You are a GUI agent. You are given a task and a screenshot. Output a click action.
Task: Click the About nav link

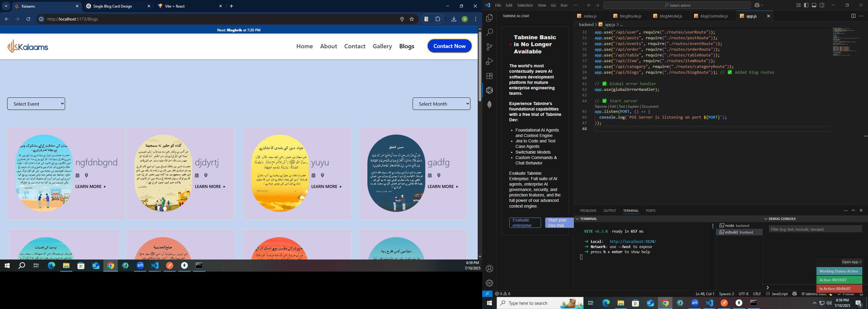329,46
